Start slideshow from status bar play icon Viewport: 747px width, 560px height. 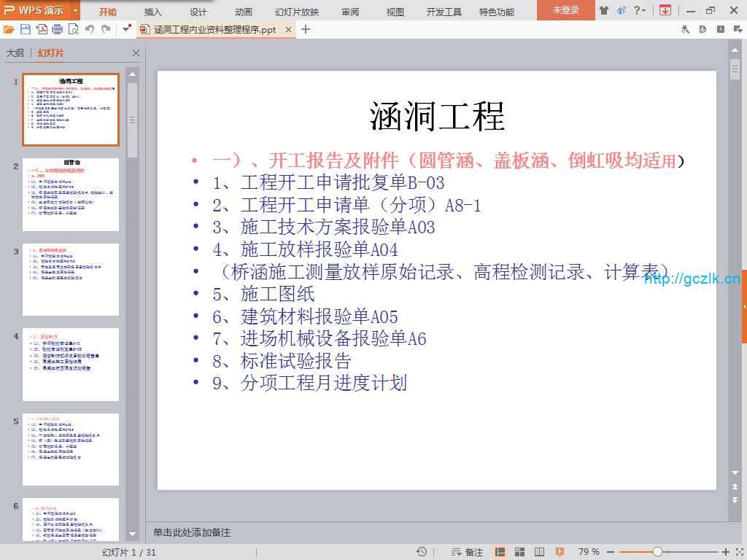pyautogui.click(x=560, y=552)
